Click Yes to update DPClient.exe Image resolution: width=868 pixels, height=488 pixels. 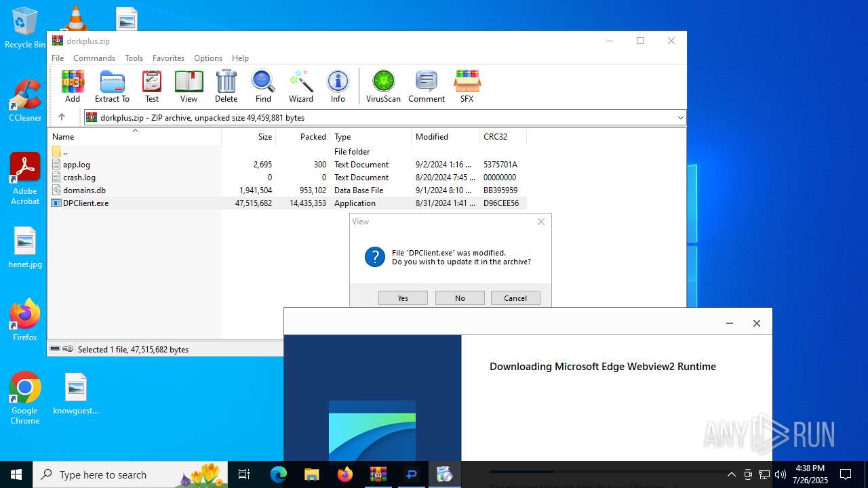pyautogui.click(x=403, y=298)
